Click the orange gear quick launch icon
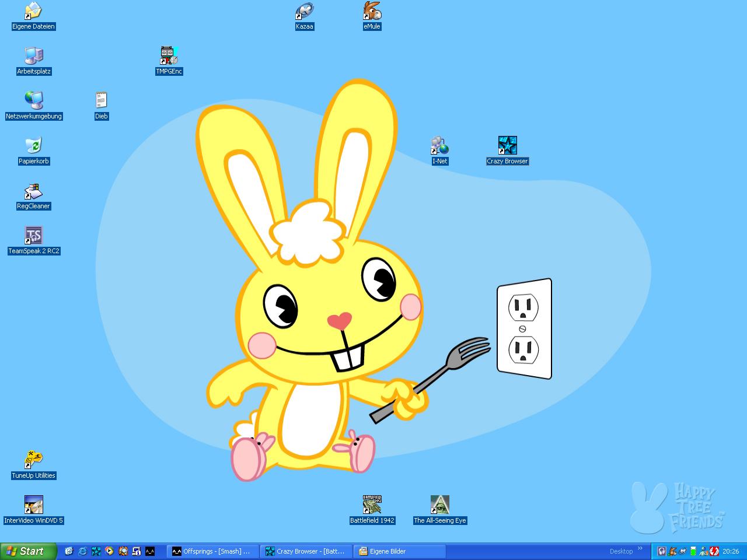The image size is (747, 560). (x=123, y=551)
